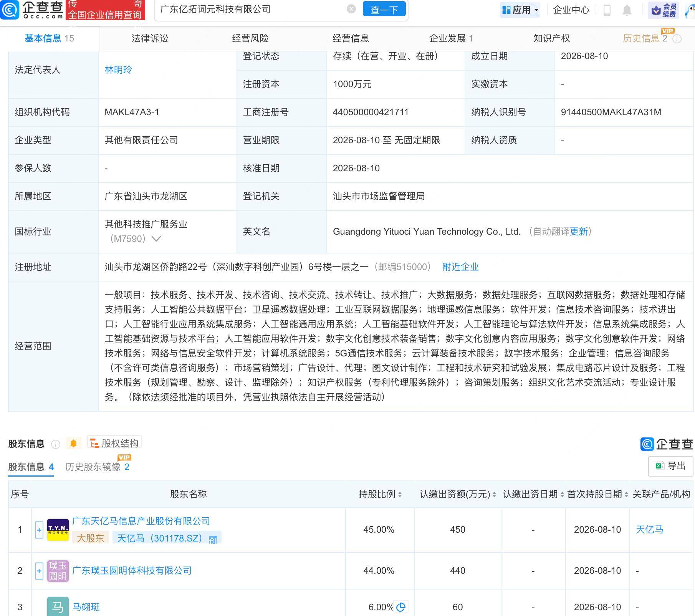Image resolution: width=695 pixels, height=616 pixels.
Task: Expand row 2 广东璞玉圆明体 plus icon
Action: [x=39, y=571]
